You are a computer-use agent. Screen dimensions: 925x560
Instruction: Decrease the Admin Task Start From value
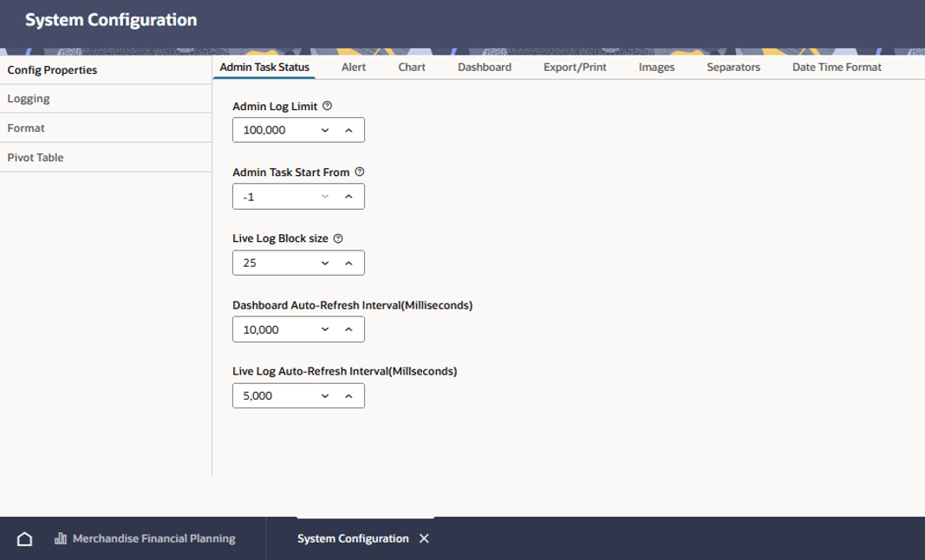(325, 197)
